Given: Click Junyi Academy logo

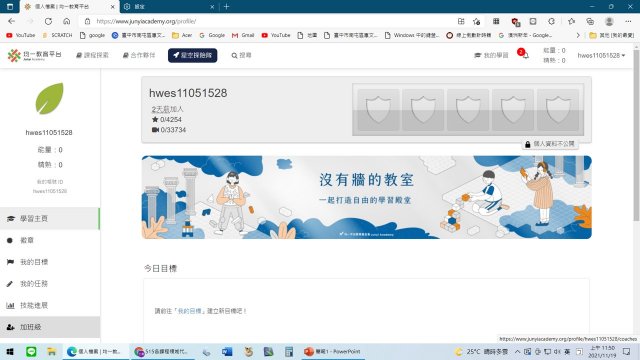Looking at the screenshot, I should click(x=34, y=55).
